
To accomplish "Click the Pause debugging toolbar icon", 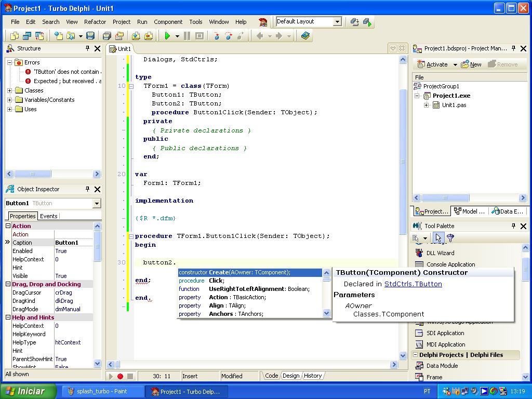I will (187, 36).
